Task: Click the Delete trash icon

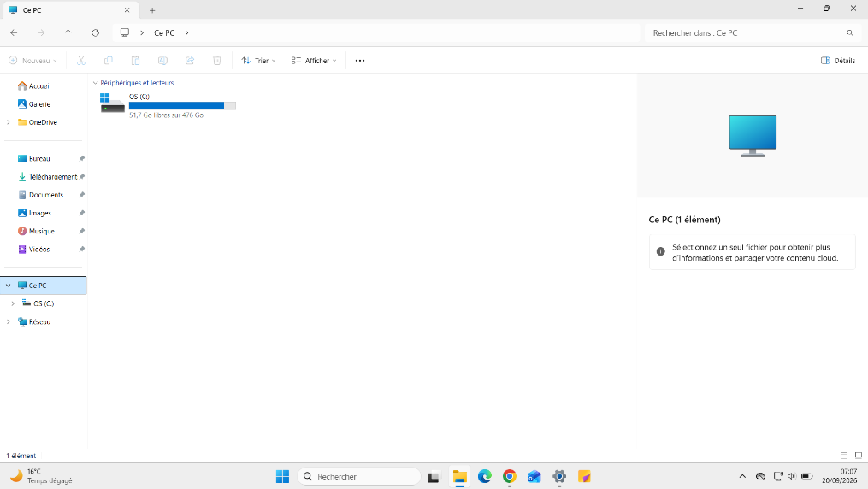Action: coord(217,61)
